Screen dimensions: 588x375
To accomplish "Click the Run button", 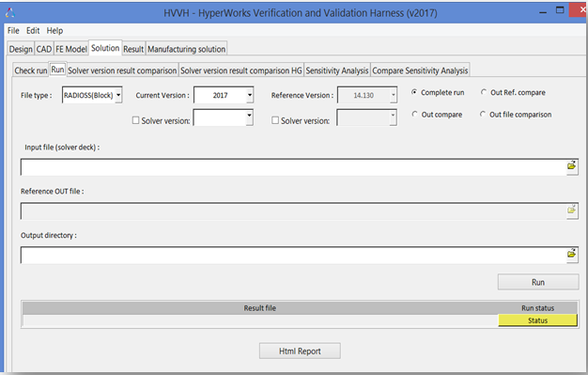I will coord(538,282).
